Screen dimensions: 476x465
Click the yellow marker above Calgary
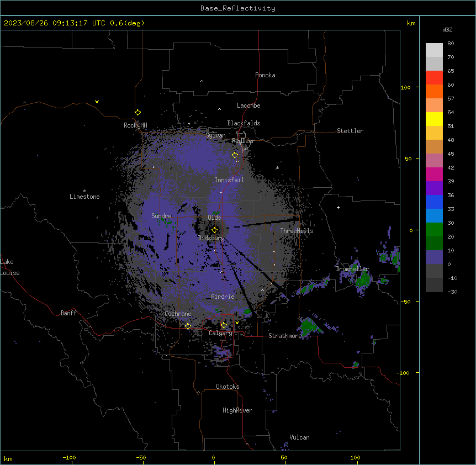pyautogui.click(x=224, y=325)
